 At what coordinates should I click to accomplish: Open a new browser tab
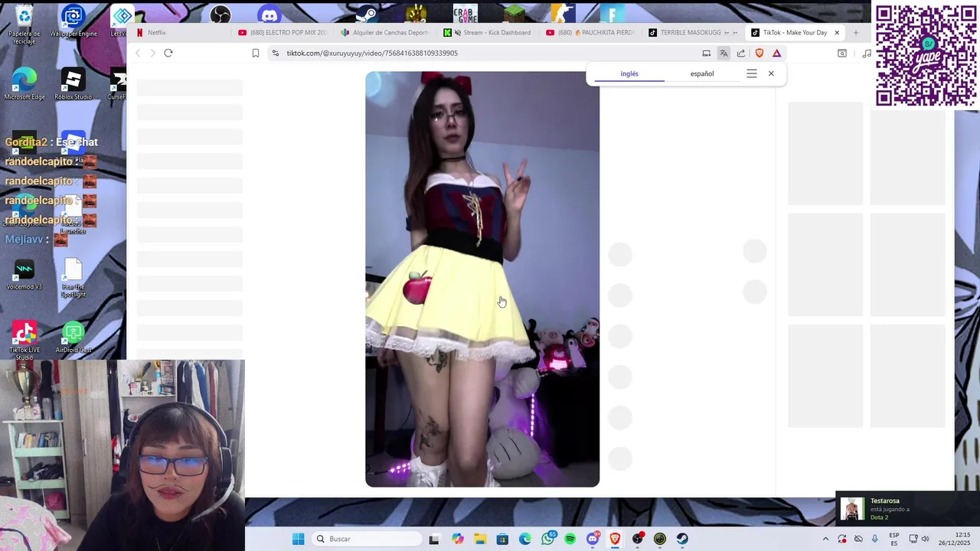coord(856,33)
